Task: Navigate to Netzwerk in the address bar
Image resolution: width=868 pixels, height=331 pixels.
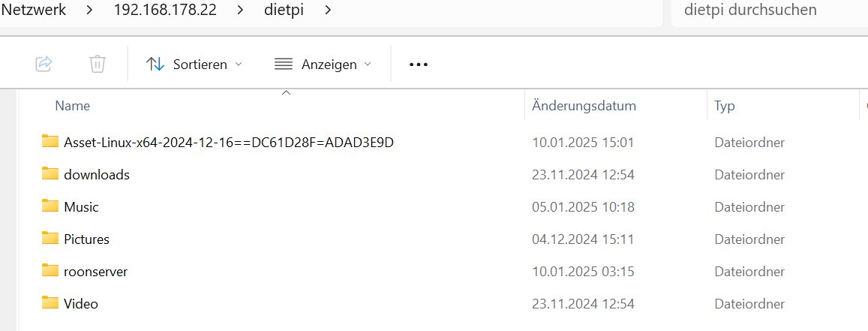Action: [x=35, y=11]
